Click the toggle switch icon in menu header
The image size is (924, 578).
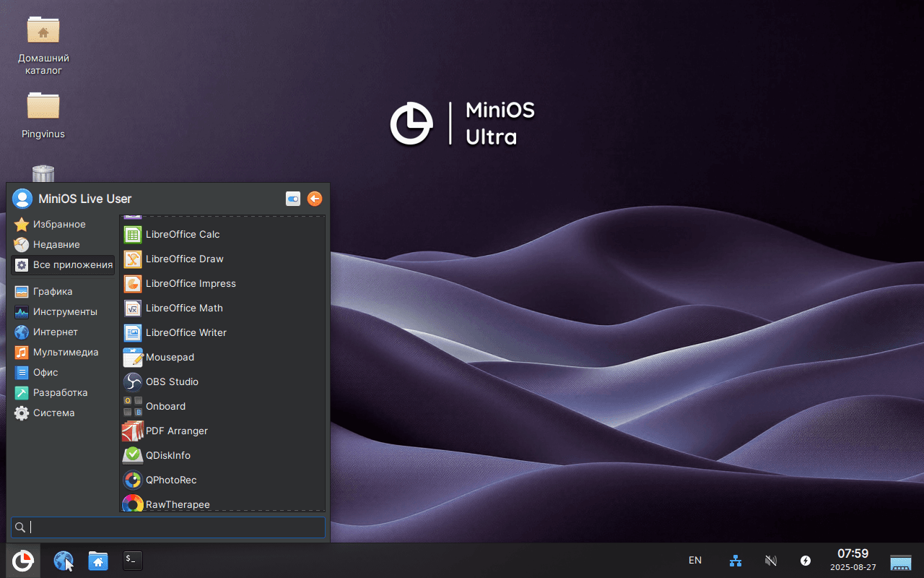[x=293, y=199]
